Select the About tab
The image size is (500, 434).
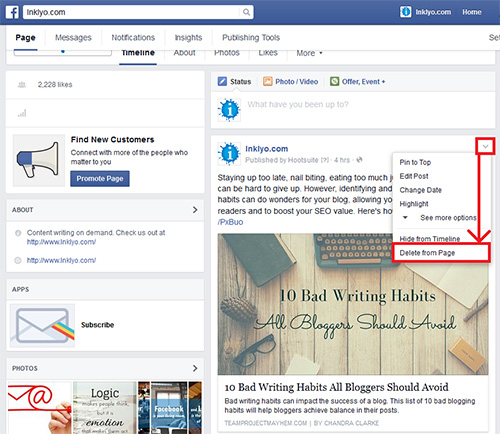(x=184, y=53)
